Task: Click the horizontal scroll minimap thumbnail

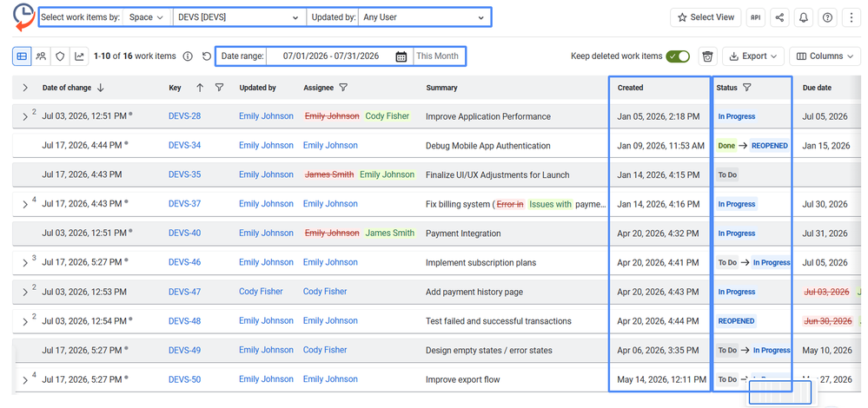Action: point(780,392)
